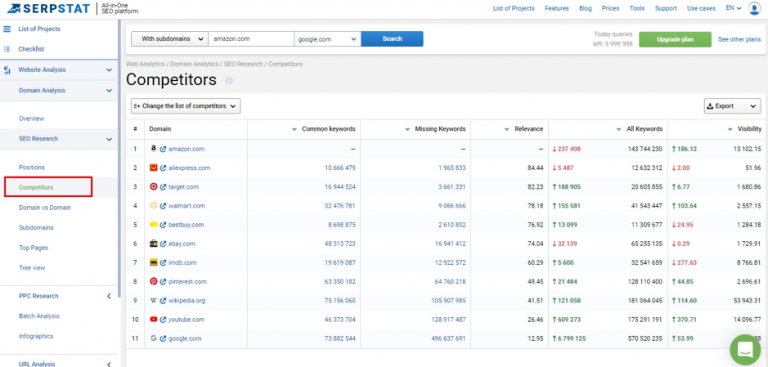
Task: Open Batch Analysis in the sidebar
Action: [39, 316]
